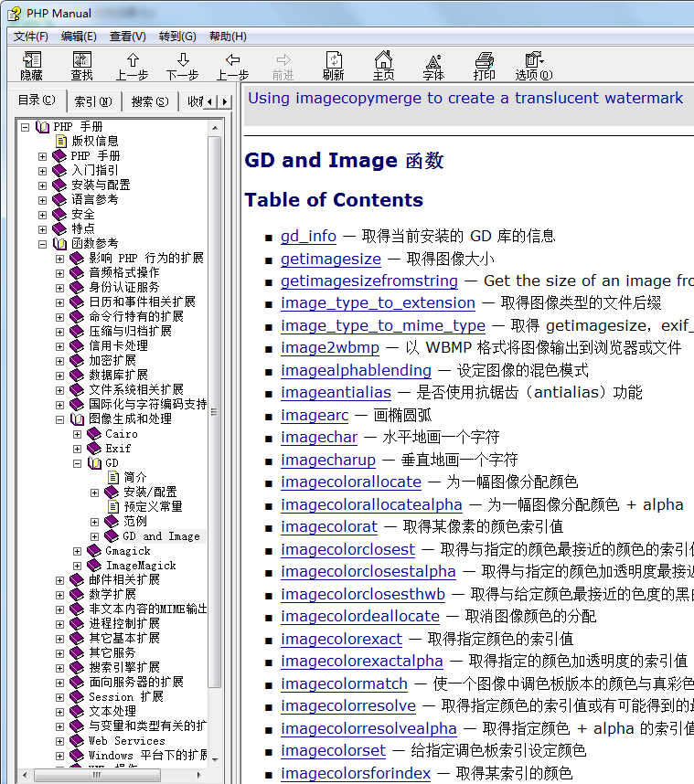Image resolution: width=694 pixels, height=784 pixels.
Task: Open the image2wbmp link
Action: coord(330,347)
